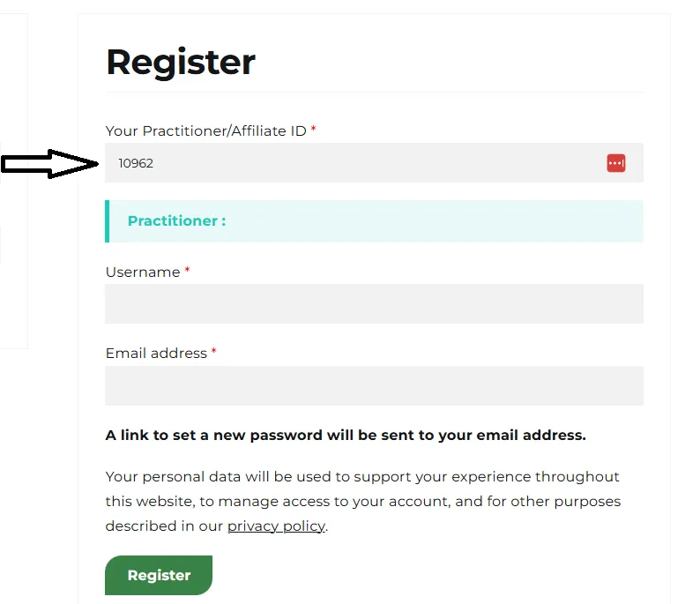Click the teal left border of Practitioner banner

(x=108, y=221)
